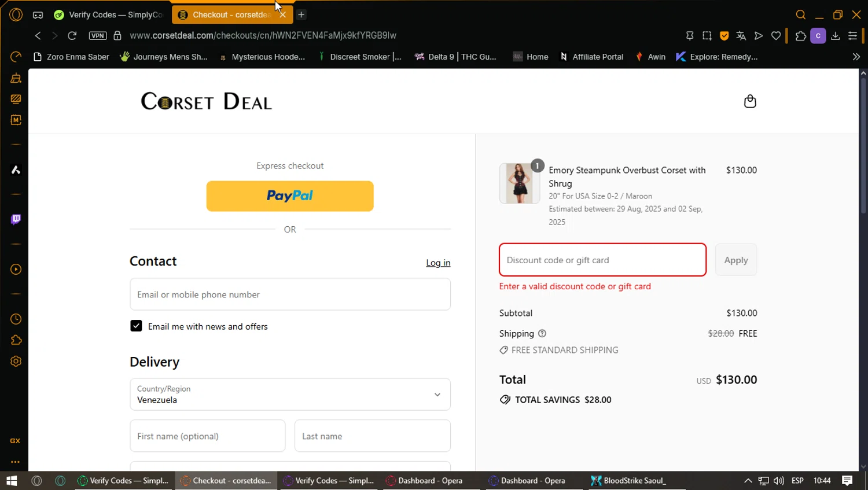Open the Delta 9 THC bookmark

point(456,57)
